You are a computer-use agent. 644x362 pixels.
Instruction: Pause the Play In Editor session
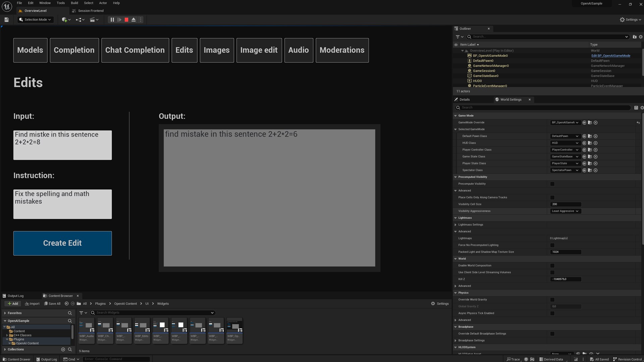click(x=112, y=19)
